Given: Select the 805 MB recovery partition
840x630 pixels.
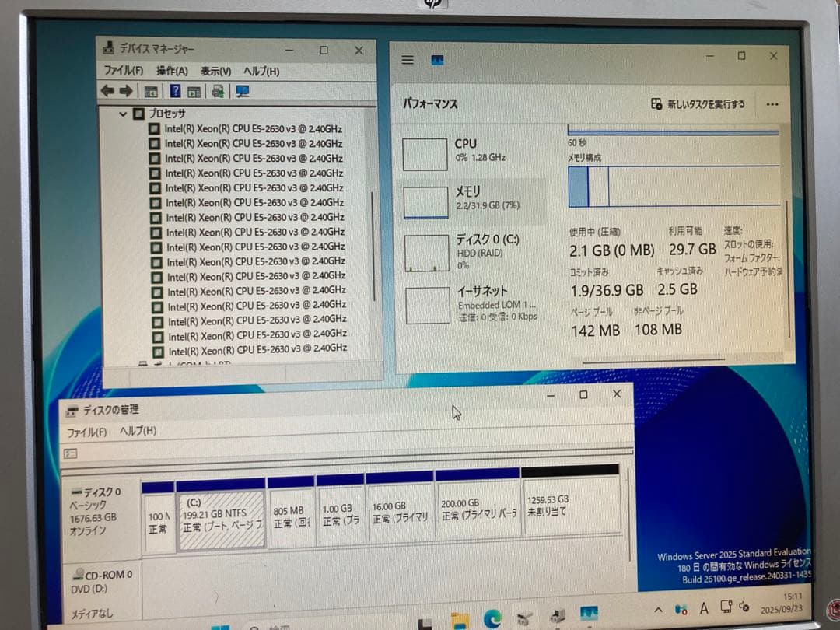Looking at the screenshot, I should (x=292, y=516).
